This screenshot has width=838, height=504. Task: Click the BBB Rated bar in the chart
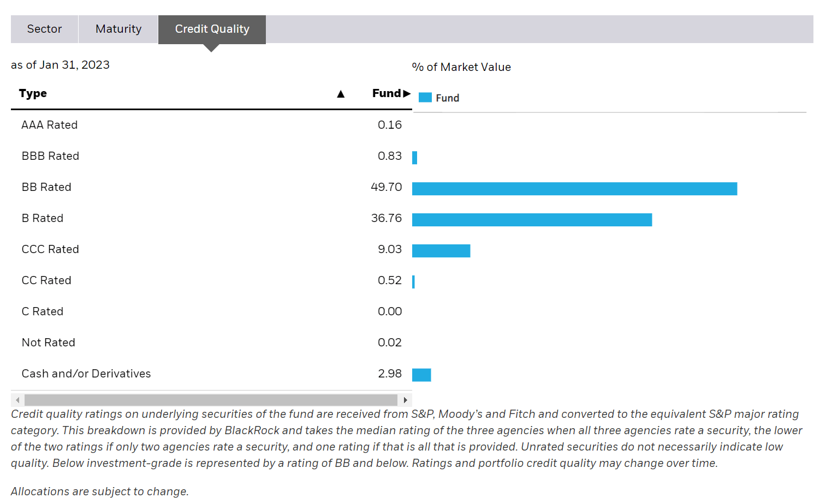(415, 157)
